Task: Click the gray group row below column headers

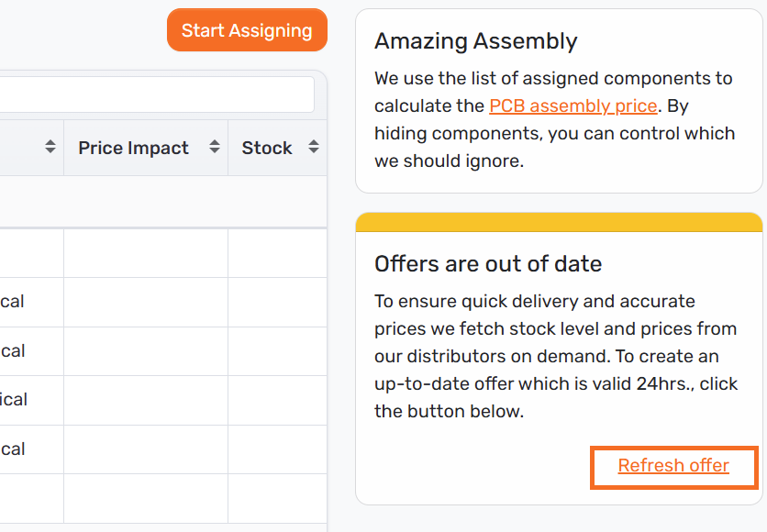Action: click(163, 202)
